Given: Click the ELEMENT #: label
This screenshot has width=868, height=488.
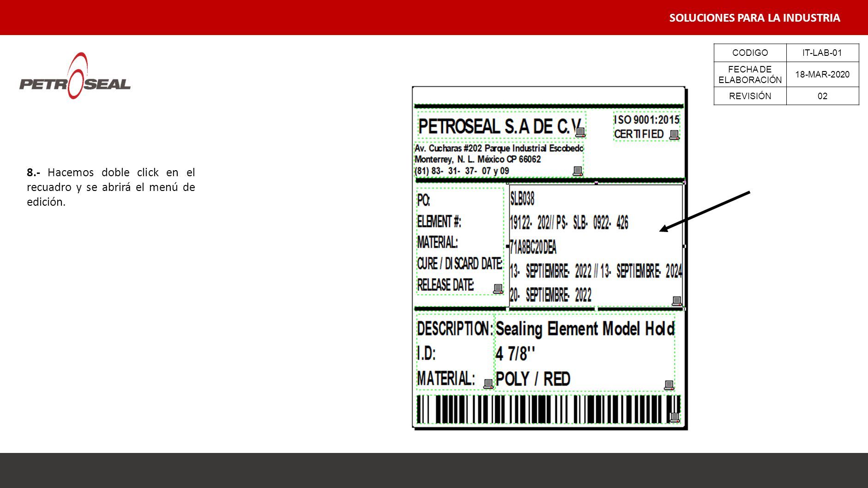Looking at the screenshot, I should [439, 222].
